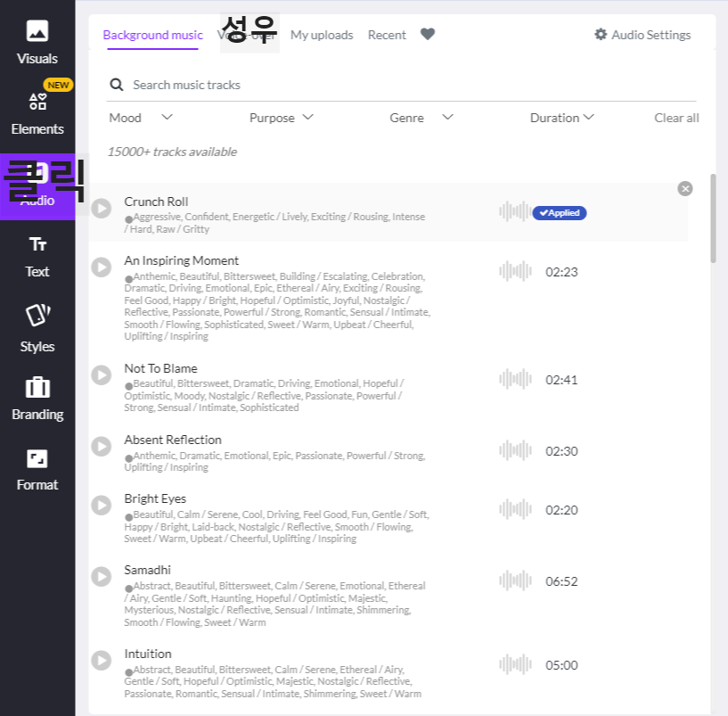This screenshot has width=728, height=716.
Task: Click the Applied badge on Crunch Roll
Action: tap(560, 213)
